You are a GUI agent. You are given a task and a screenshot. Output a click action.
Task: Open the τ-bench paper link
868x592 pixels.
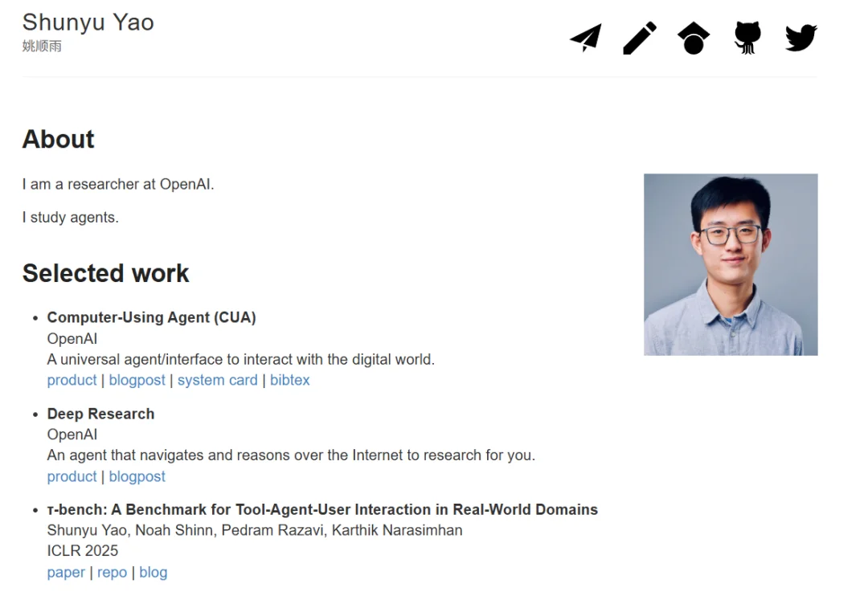point(66,572)
